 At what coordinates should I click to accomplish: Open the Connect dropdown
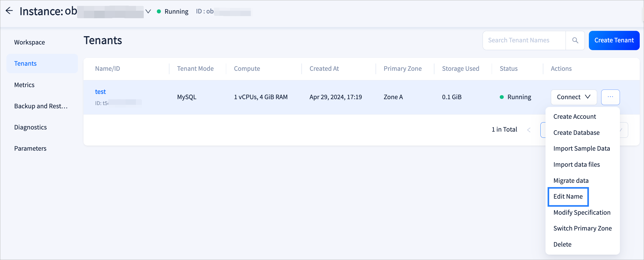(x=574, y=97)
